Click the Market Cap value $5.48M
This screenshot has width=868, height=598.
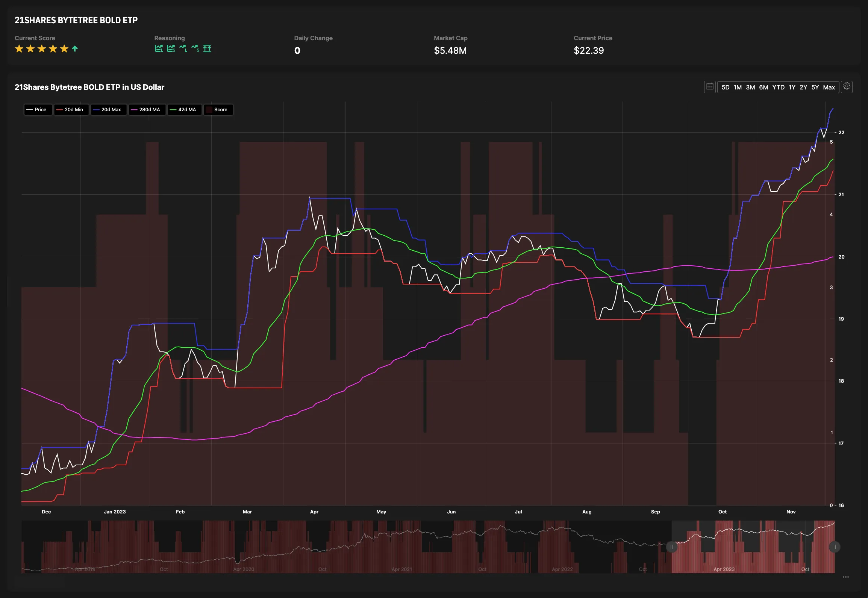coord(450,50)
